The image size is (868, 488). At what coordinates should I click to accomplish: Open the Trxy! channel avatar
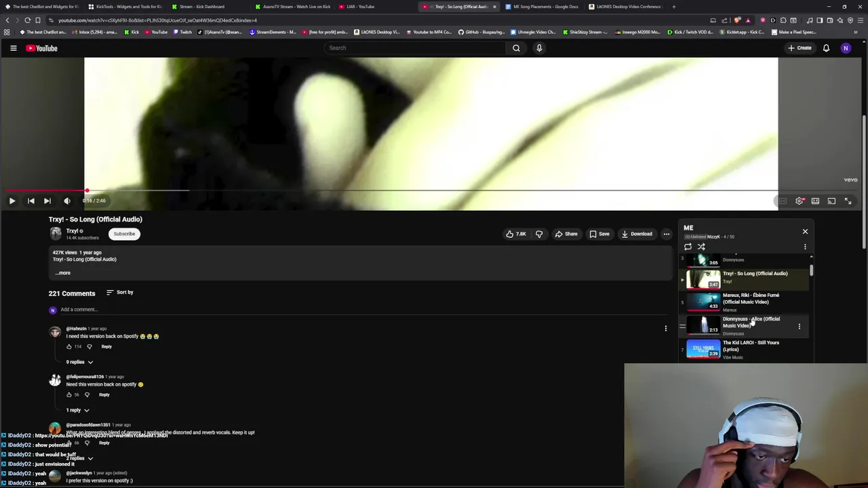click(x=56, y=234)
